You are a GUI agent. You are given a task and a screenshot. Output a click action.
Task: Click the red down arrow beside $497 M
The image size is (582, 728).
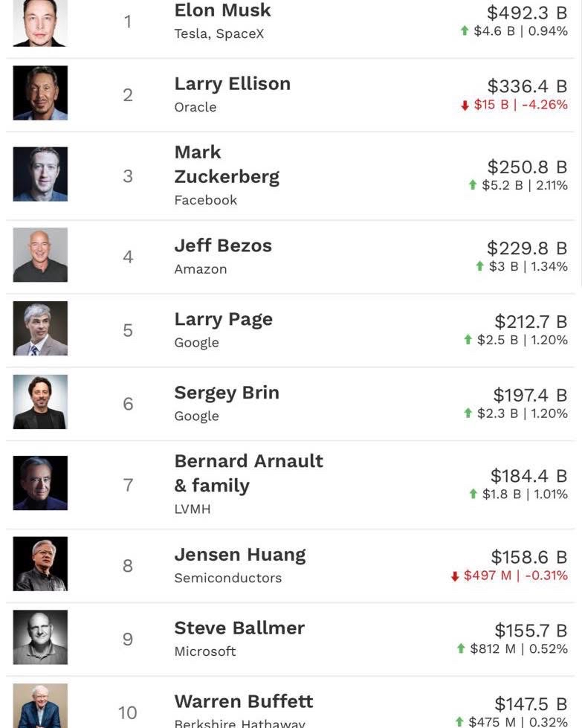pos(455,576)
